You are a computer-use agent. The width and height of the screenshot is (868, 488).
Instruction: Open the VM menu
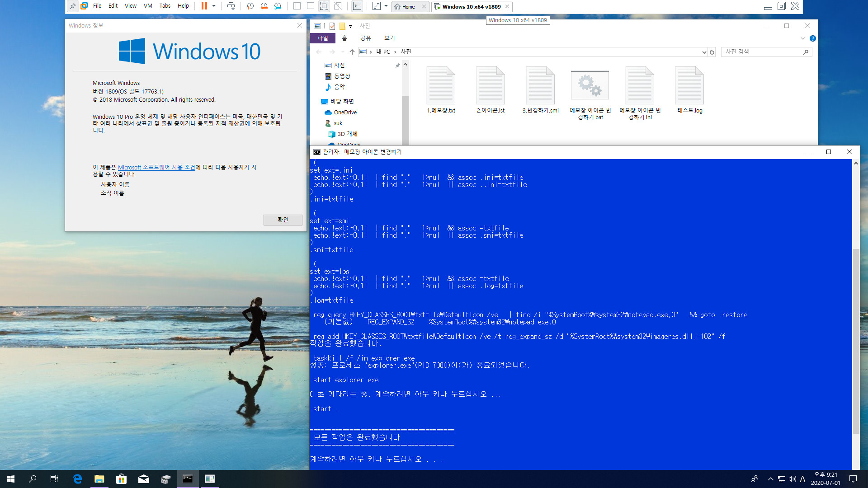pos(148,6)
